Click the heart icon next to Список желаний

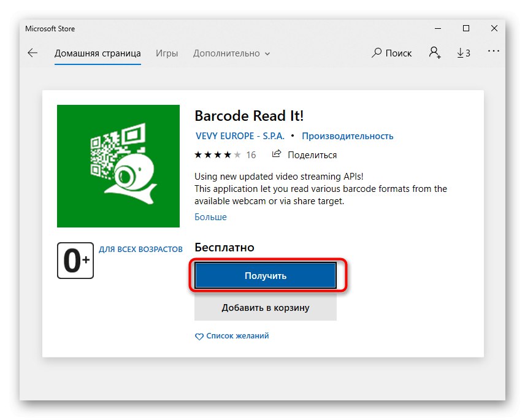199,337
